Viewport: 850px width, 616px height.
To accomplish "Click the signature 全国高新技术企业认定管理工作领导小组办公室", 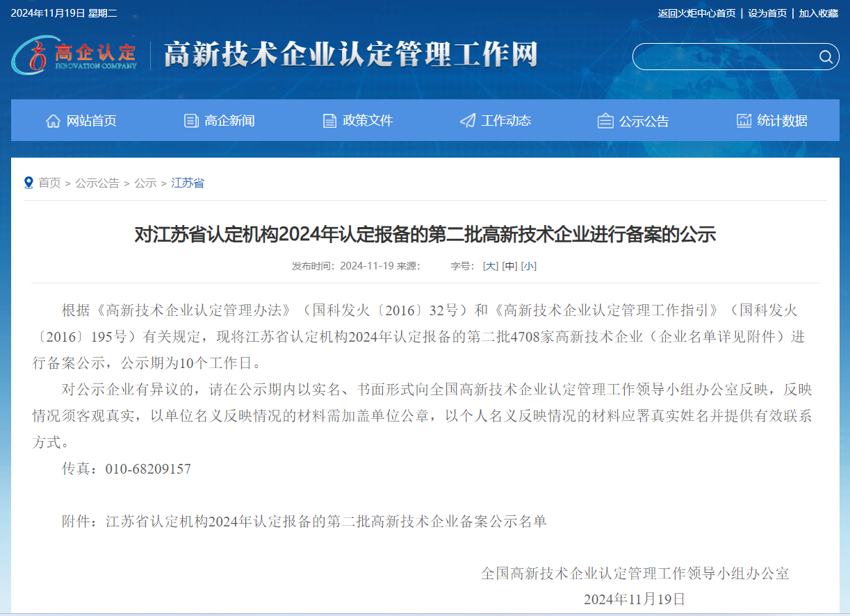I will tap(635, 574).
